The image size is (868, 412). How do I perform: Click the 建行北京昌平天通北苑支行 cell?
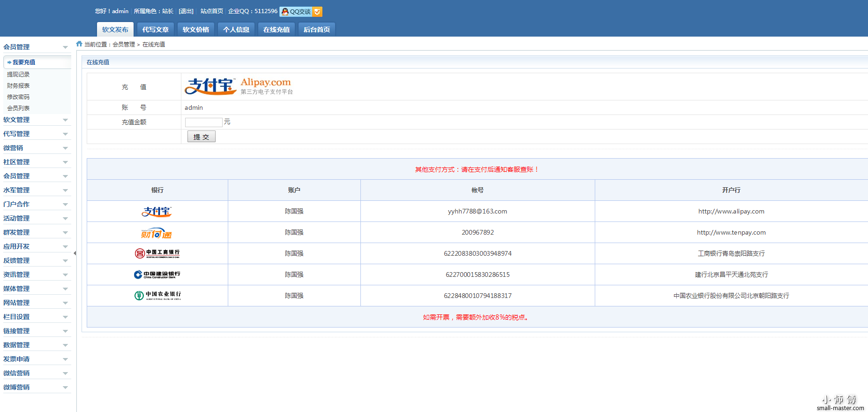coord(731,275)
